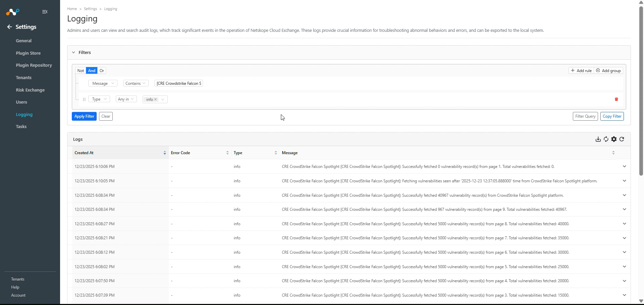Click the 12/23/2025 6:08:27 PM timestamp cell
The height and width of the screenshot is (305, 644).
pos(95,224)
